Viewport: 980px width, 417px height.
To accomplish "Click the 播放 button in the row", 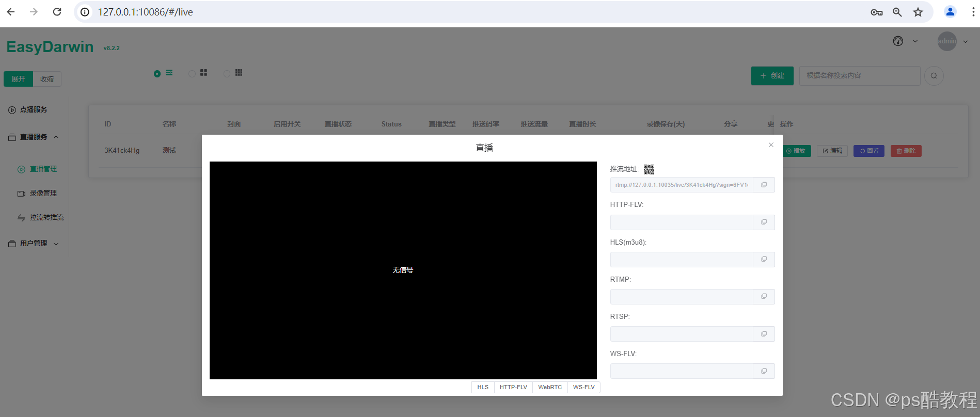I will tap(796, 151).
